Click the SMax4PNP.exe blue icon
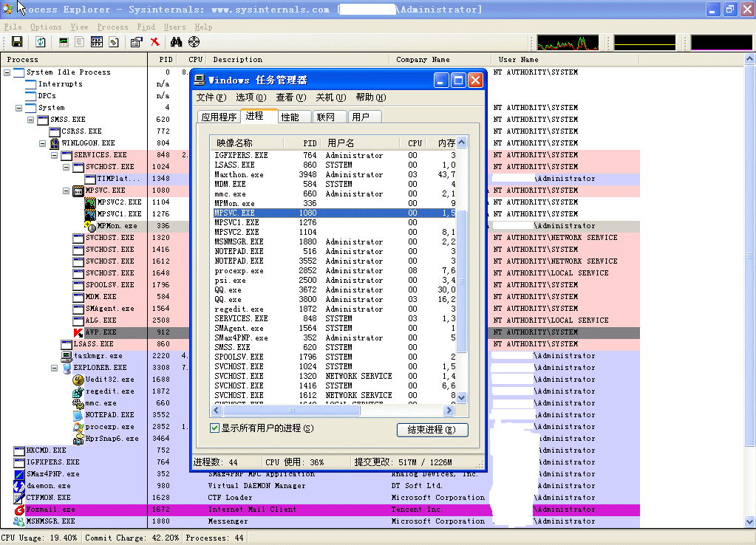Viewport: 756px width, 545px height. 19,474
